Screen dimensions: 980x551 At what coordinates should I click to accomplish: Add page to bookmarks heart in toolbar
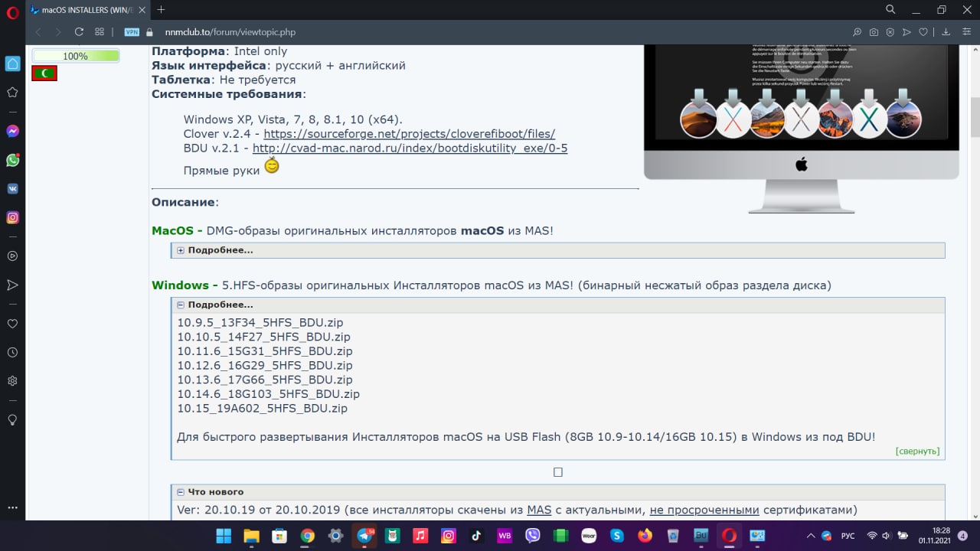point(924,32)
